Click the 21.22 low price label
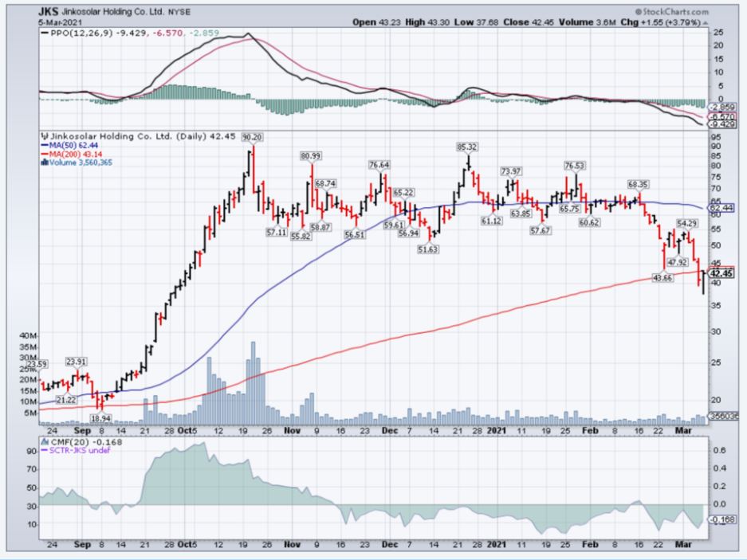Screen dimensions: 747x560 point(66,400)
